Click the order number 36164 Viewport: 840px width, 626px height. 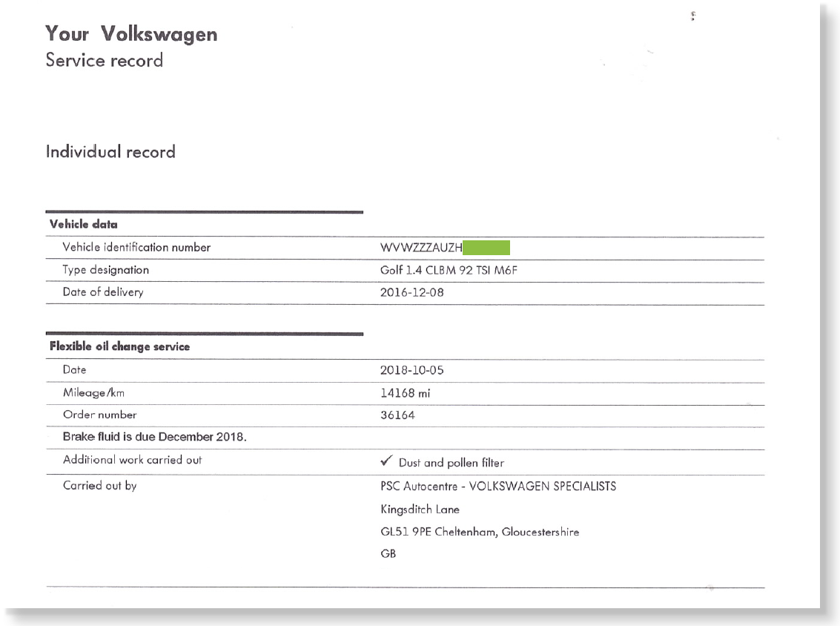397,415
